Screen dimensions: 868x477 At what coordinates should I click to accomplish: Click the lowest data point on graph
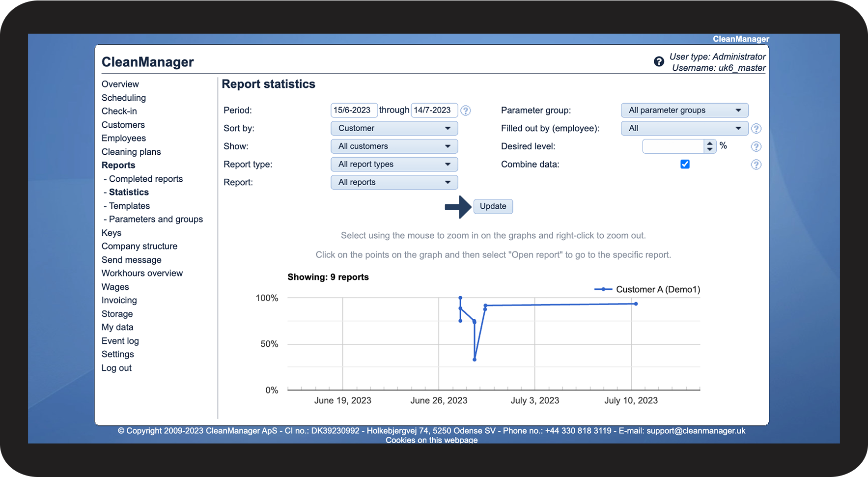click(x=475, y=360)
